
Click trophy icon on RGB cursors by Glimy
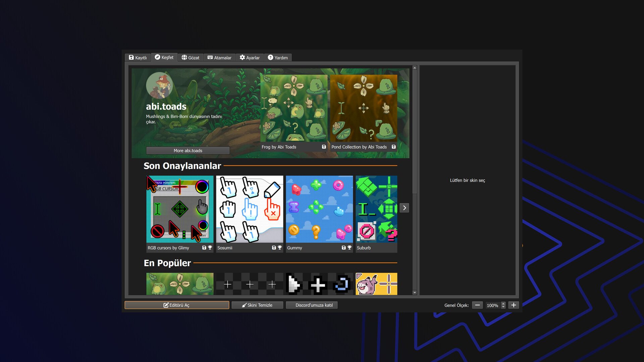[x=210, y=248]
